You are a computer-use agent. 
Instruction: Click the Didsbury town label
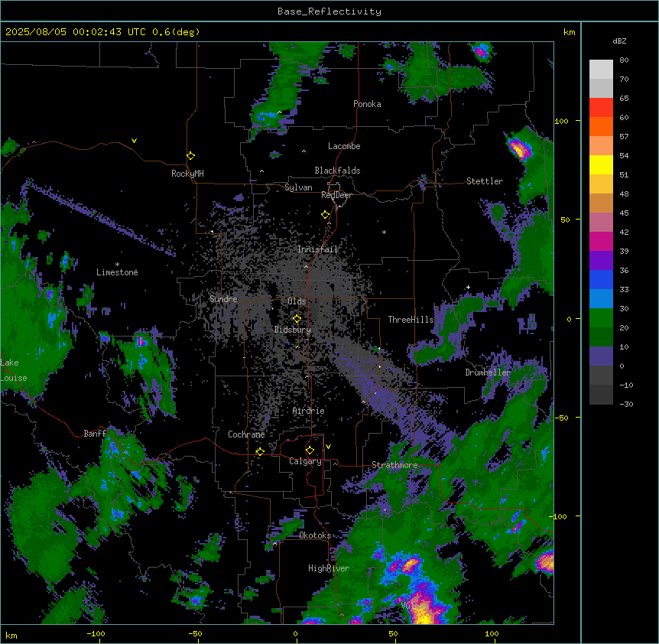(293, 330)
